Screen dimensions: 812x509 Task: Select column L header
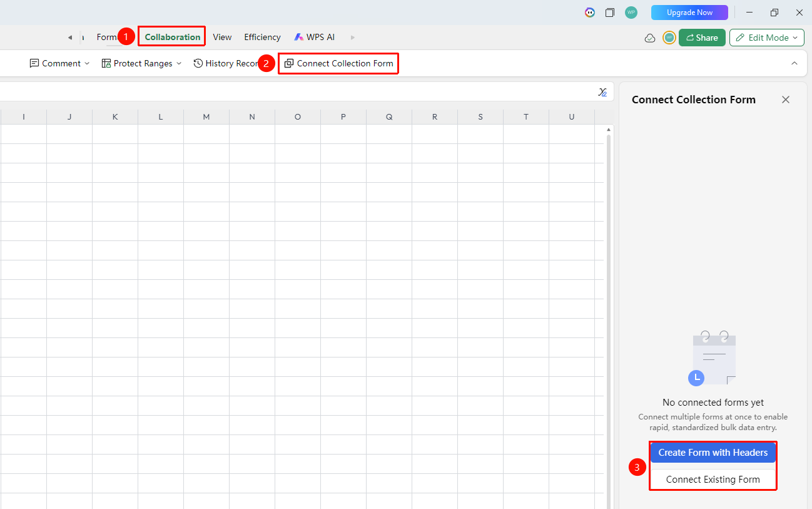click(161, 117)
